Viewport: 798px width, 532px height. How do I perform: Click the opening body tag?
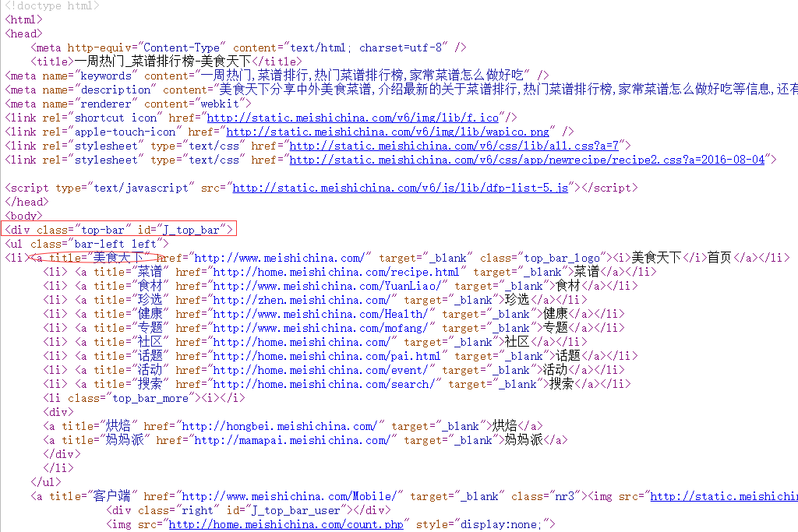(x=23, y=217)
